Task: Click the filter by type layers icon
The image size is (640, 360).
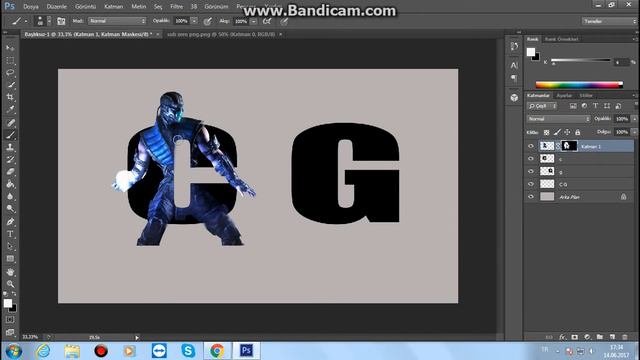Action: (596, 106)
